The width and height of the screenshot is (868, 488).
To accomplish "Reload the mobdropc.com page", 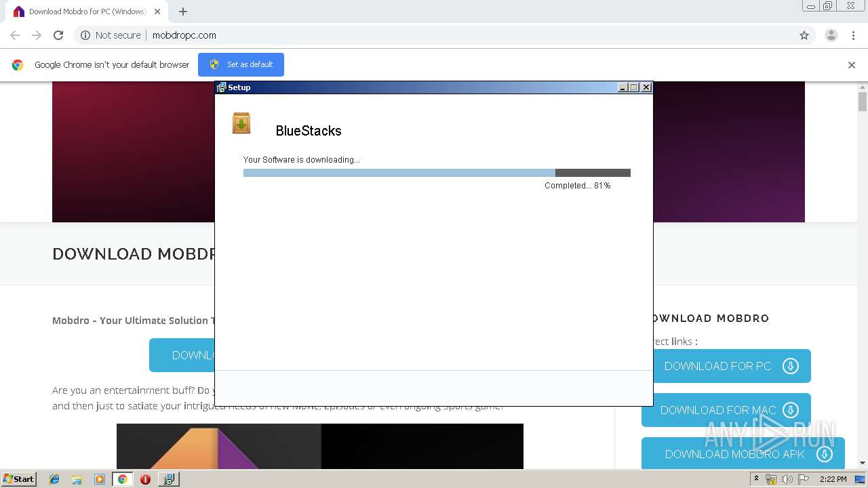I will tap(58, 35).
